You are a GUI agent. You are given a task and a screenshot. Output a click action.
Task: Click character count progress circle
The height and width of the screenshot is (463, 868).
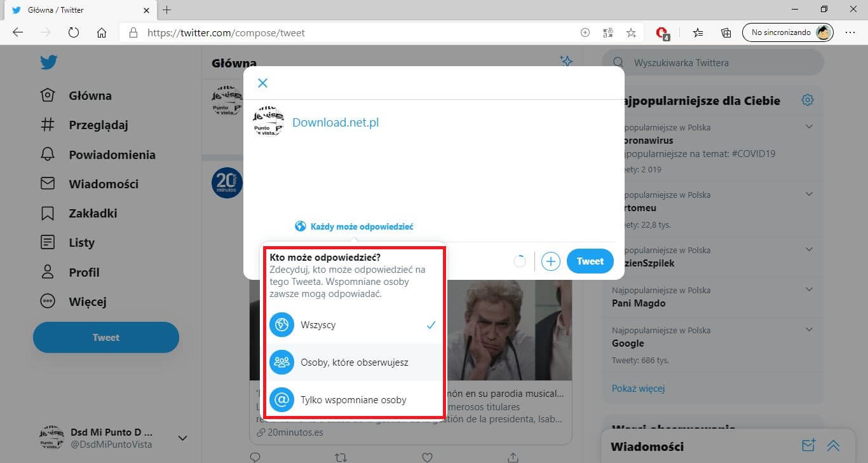pyautogui.click(x=520, y=261)
